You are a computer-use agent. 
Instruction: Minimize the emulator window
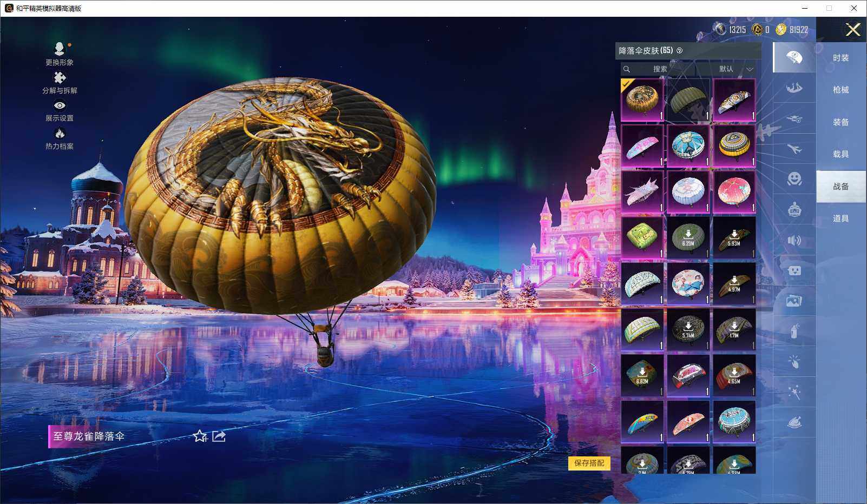805,8
